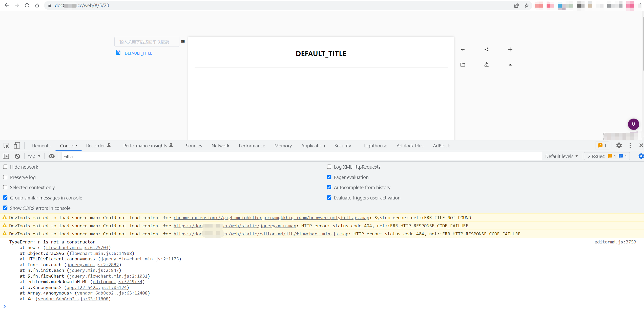This screenshot has height=316, width=644.
Task: Switch to the Network tab in DevTools
Action: pos(220,146)
